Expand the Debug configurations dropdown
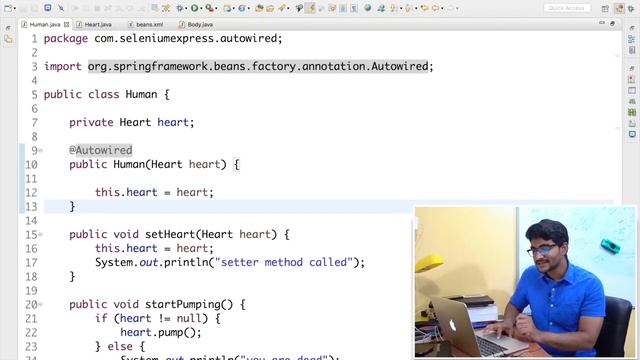This screenshot has width=640, height=360. tap(186, 8)
